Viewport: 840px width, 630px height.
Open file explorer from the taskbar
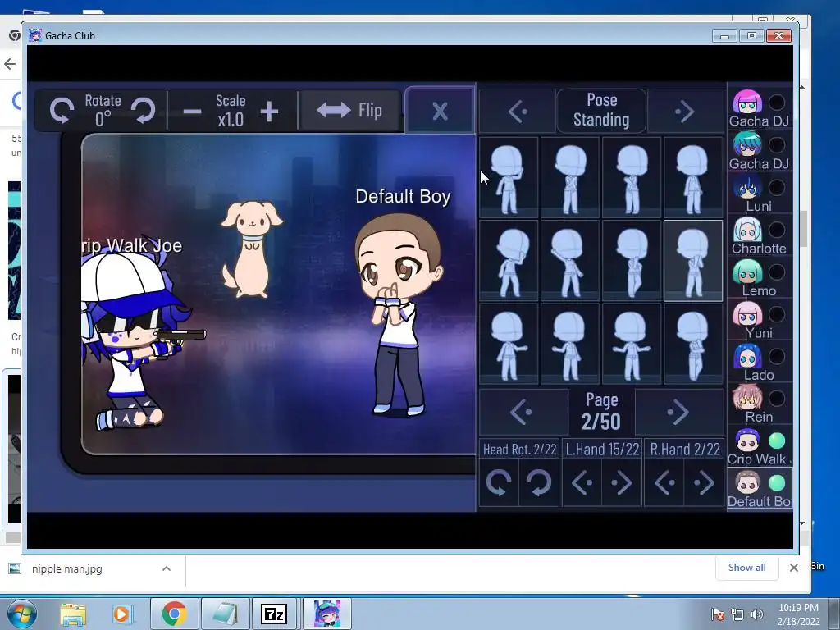(73, 614)
